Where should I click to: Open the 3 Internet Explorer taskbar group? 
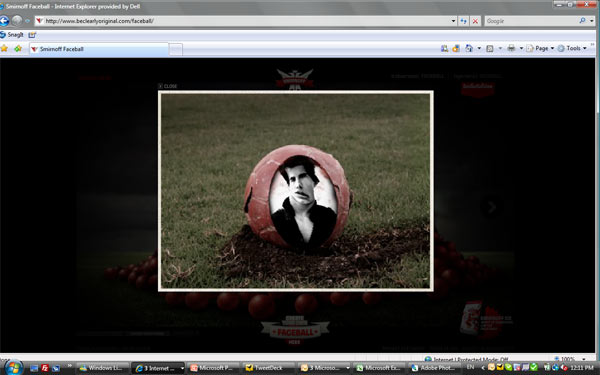(158, 368)
